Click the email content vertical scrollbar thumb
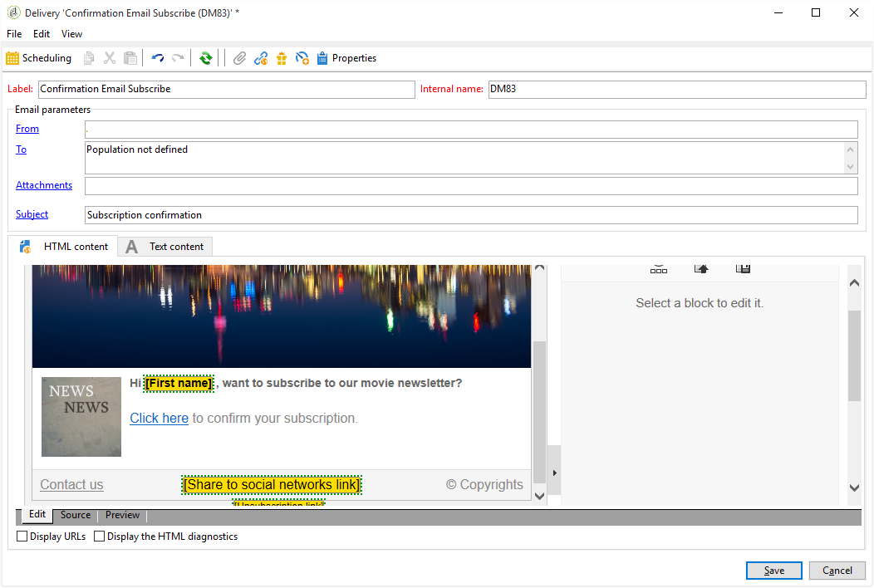This screenshot has height=588, width=874. point(539,411)
